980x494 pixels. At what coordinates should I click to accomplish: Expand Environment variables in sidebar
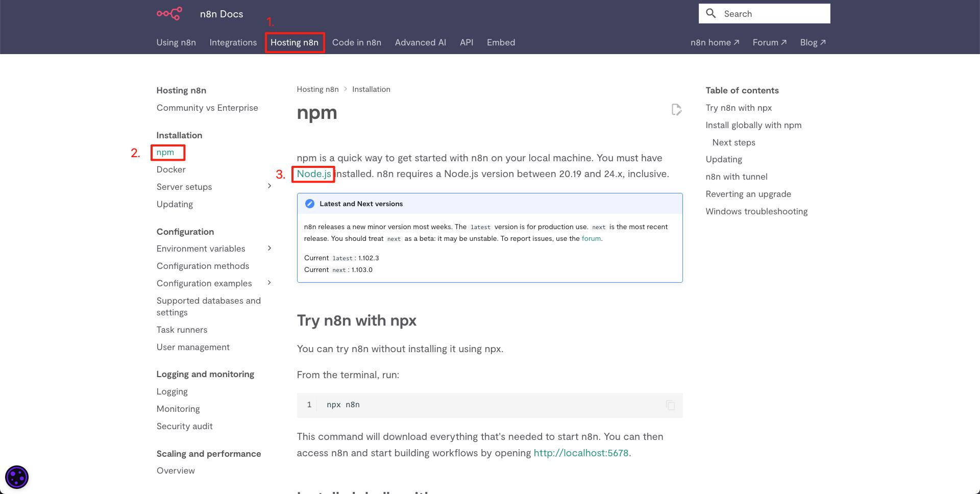(x=269, y=249)
